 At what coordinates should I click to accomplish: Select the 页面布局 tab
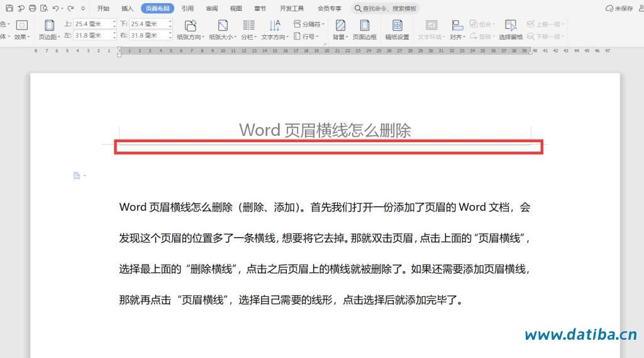pos(157,8)
